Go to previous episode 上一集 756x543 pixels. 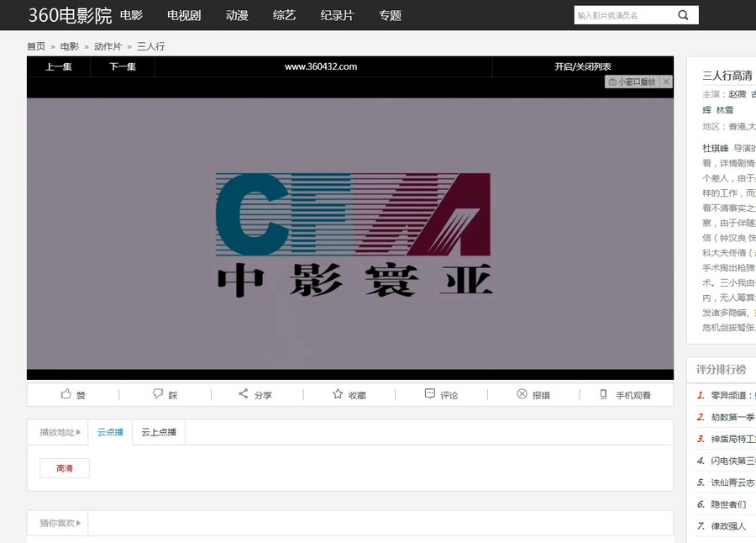(58, 66)
